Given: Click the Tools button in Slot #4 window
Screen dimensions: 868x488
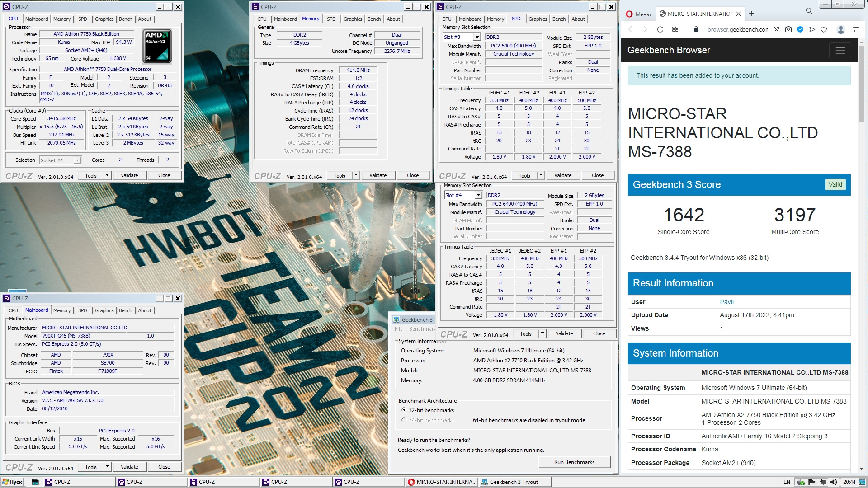Looking at the screenshot, I should [526, 333].
